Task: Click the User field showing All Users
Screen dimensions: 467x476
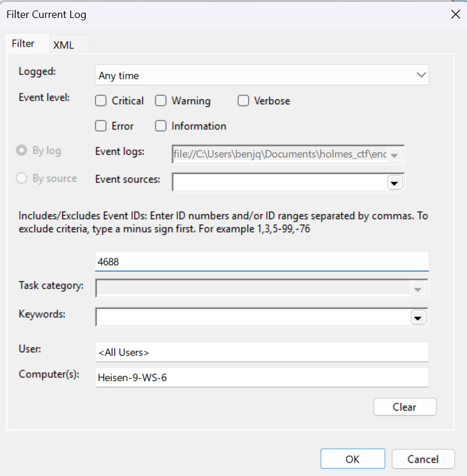Action: (x=261, y=352)
